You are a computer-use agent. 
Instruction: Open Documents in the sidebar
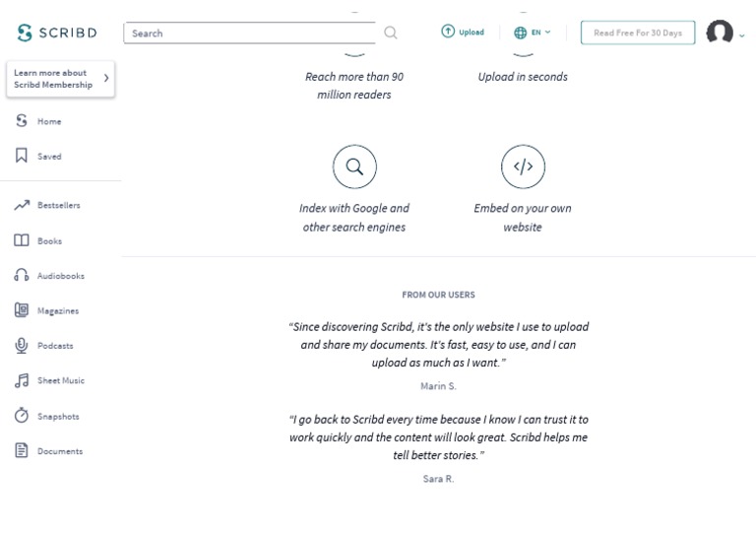coord(59,451)
